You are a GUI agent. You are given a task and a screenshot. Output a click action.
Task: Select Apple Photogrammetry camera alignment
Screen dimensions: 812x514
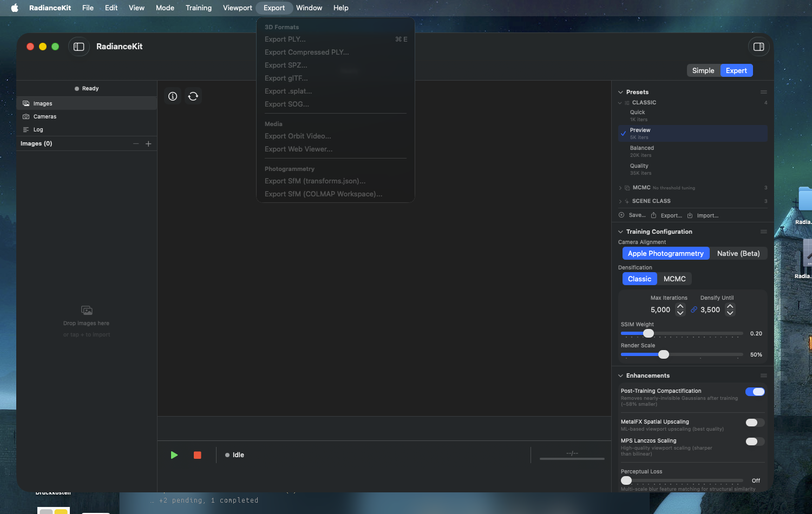666,253
